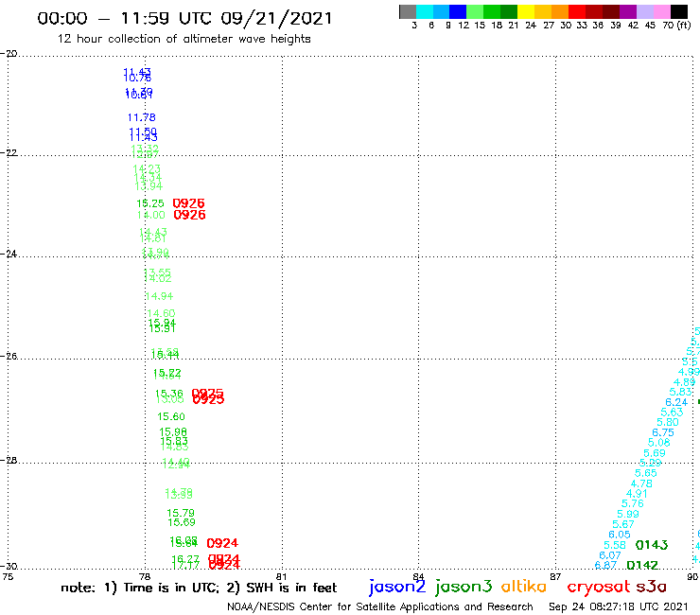
Task: Click the "Sep 24 08:27:18 UTC 2021" timestamp
Action: [x=619, y=606]
